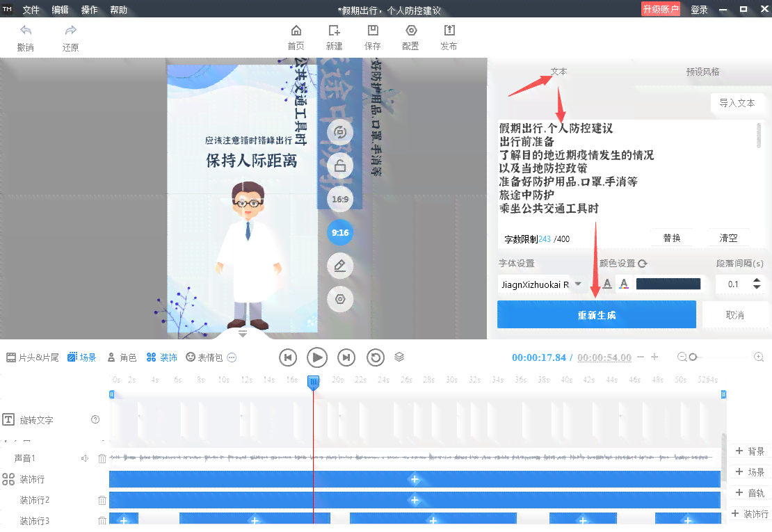Select 角色 tab
The height and width of the screenshot is (532, 772).
122,357
